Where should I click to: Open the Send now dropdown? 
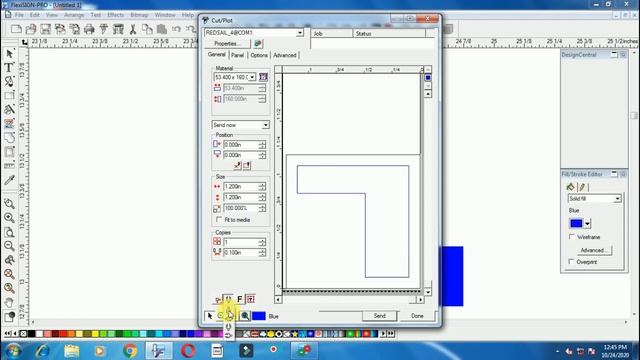tap(265, 125)
